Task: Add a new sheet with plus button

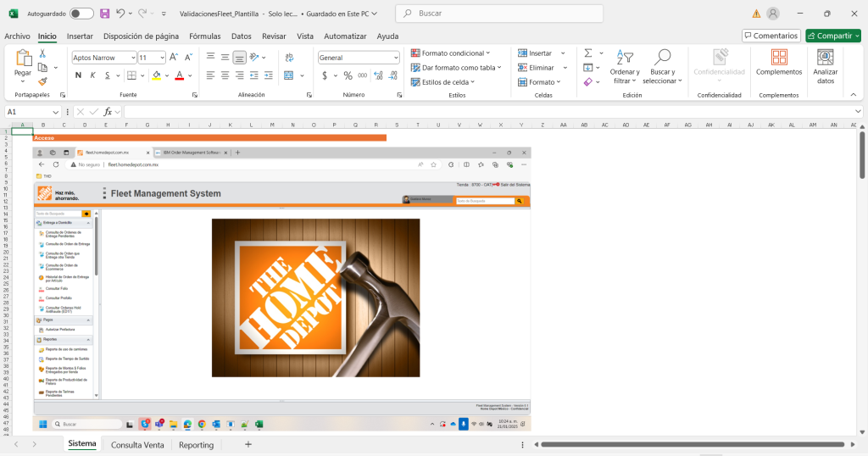Action: pos(248,444)
